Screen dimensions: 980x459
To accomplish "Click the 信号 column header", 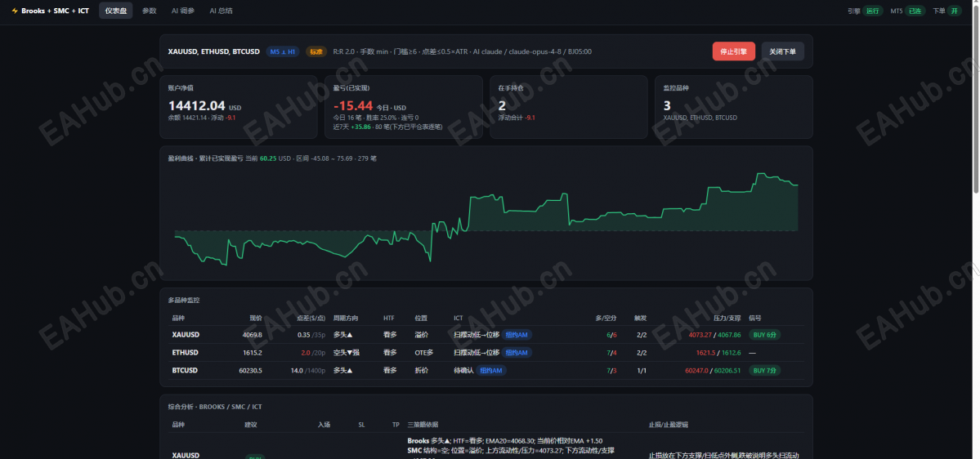I will [755, 318].
